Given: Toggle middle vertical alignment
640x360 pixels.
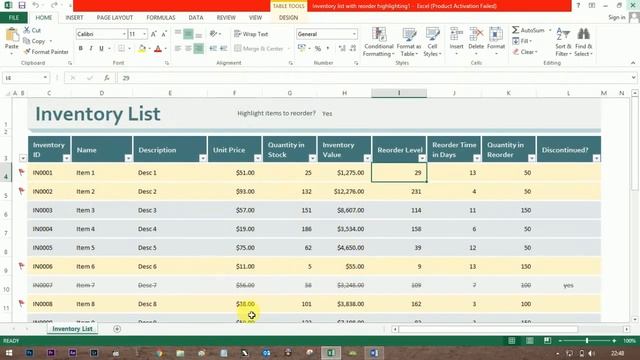Looking at the screenshot, I should coord(188,34).
